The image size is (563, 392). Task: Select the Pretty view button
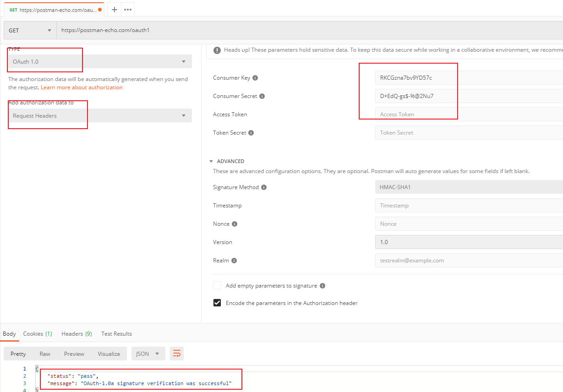point(18,354)
